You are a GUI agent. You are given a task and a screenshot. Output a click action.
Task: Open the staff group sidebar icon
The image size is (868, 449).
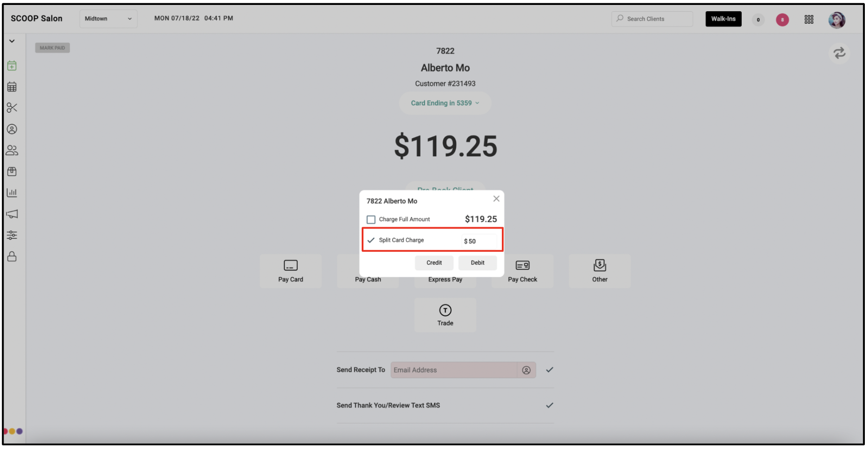coord(12,150)
